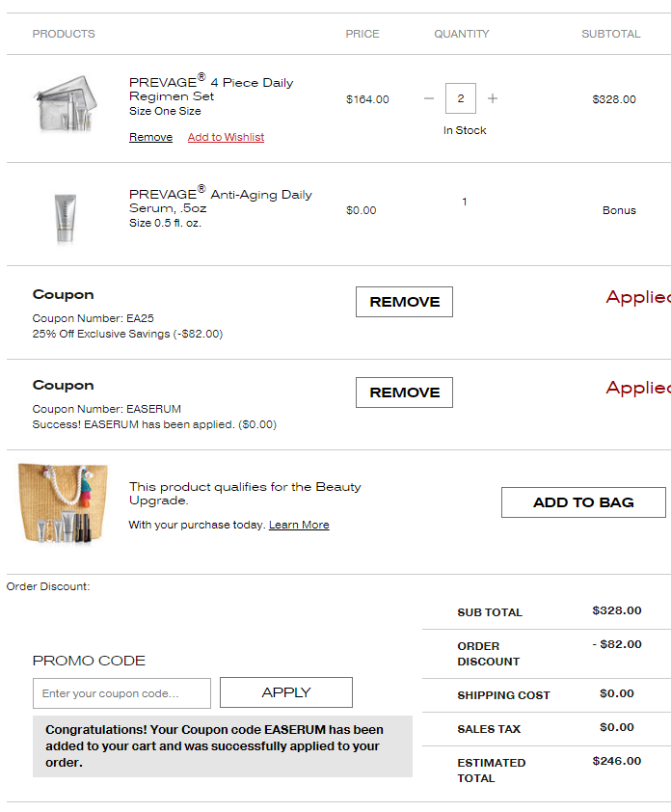Click the Products column header
This screenshot has width=671, height=812.
(64, 34)
